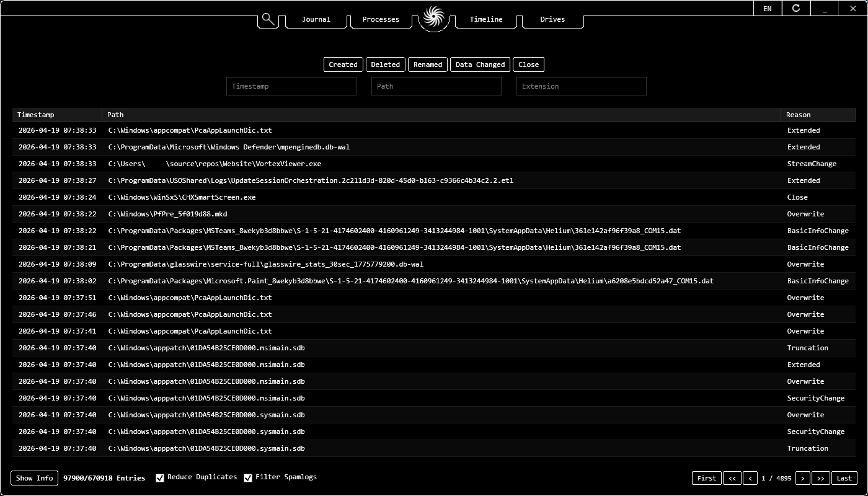Switch interface language via the EN button

[x=768, y=8]
